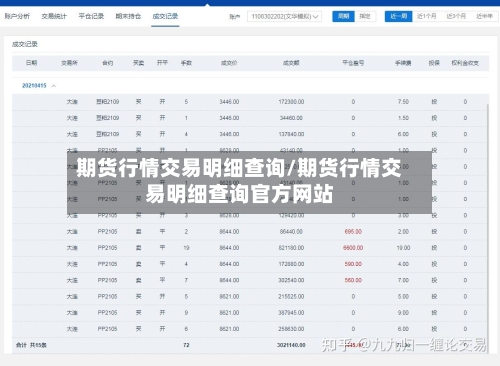500x366 pixels.
Task: Click the 买卖 column header
Action: coord(138,63)
